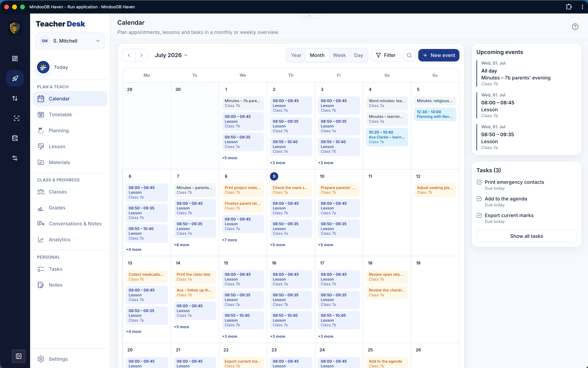Expand +7 more on July 8
The height and width of the screenshot is (368, 588).
pyautogui.click(x=229, y=240)
